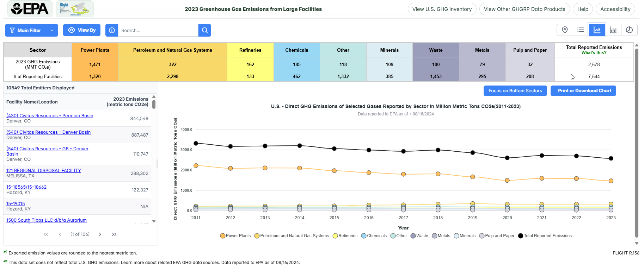Open the Help menu item
This screenshot has height=271, width=644.
(x=582, y=9)
